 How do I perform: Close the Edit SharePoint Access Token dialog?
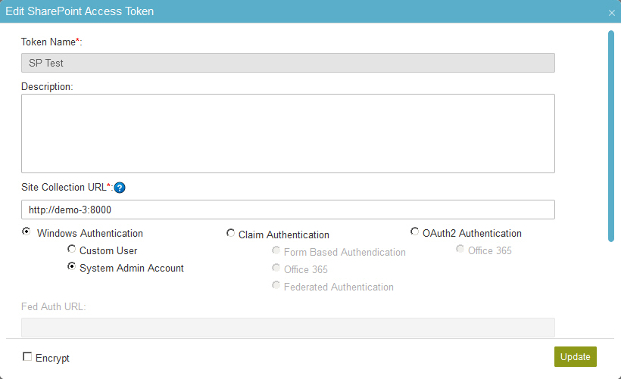[611, 13]
